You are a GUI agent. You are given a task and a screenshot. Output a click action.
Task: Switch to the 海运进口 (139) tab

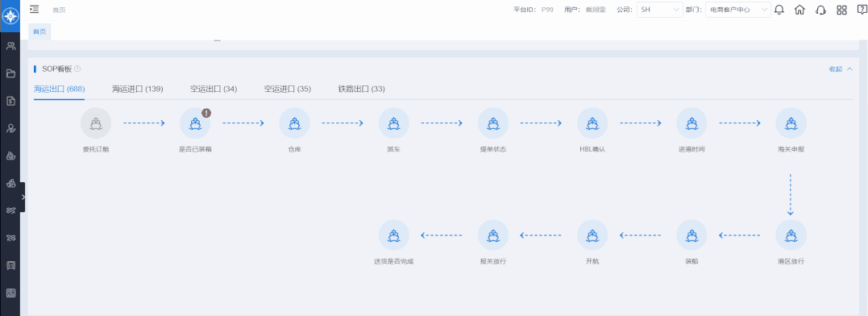[x=137, y=89]
